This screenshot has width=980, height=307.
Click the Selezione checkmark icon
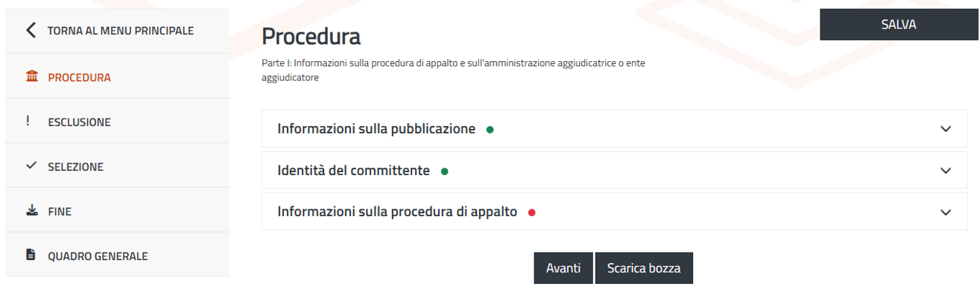point(31,166)
